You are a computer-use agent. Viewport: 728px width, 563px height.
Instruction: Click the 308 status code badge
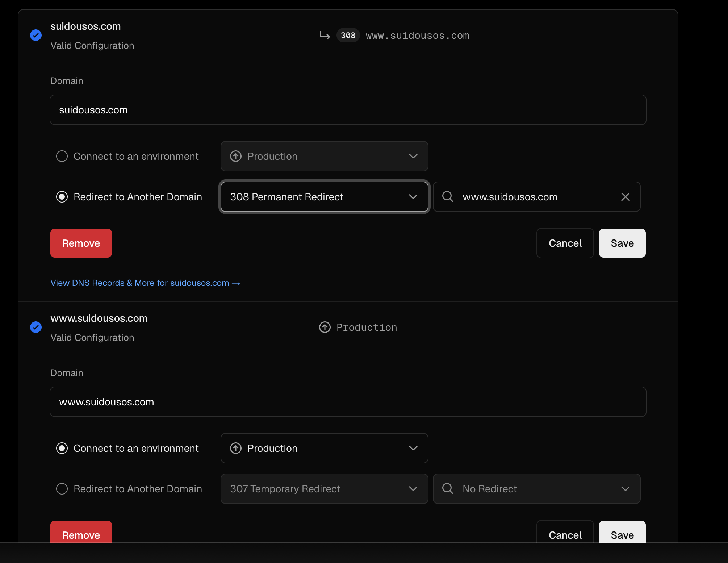point(348,35)
